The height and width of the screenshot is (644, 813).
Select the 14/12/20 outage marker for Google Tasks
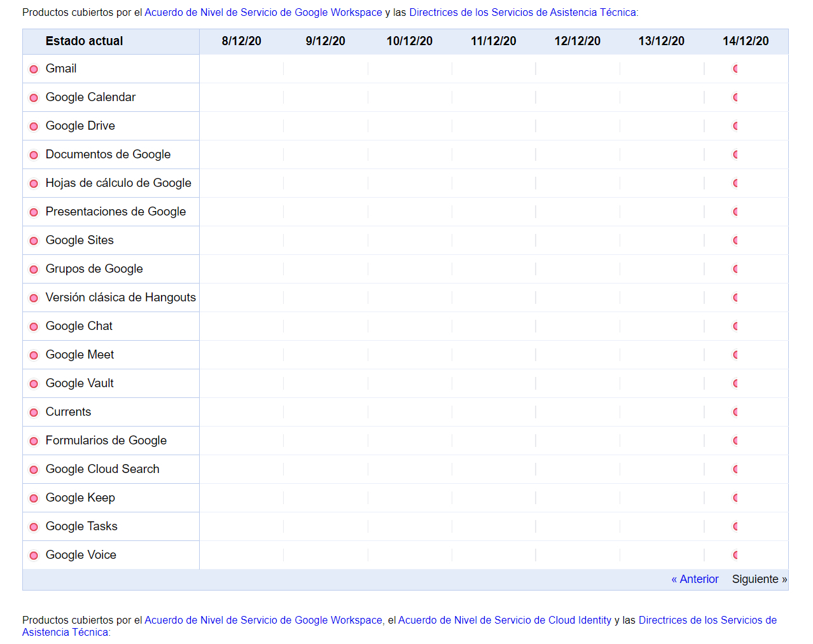click(735, 526)
